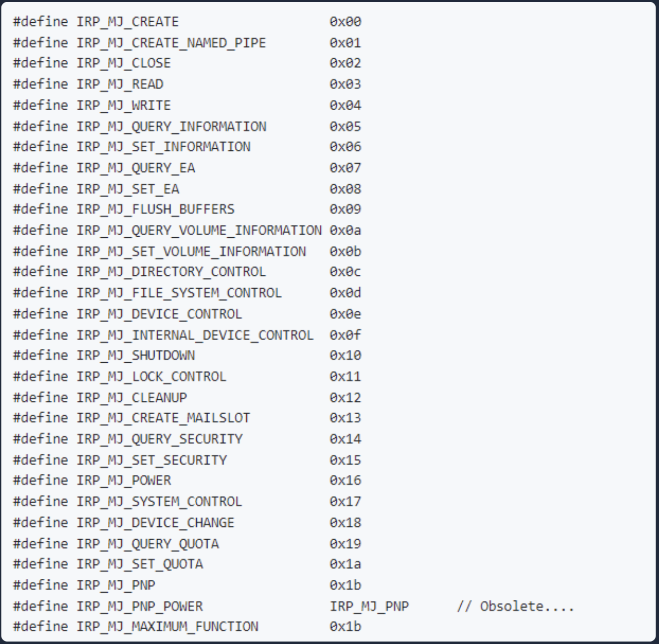
Task: Click the IRP_MJ_CREATE_NAMED_PIPE identifier
Action: [x=171, y=43]
